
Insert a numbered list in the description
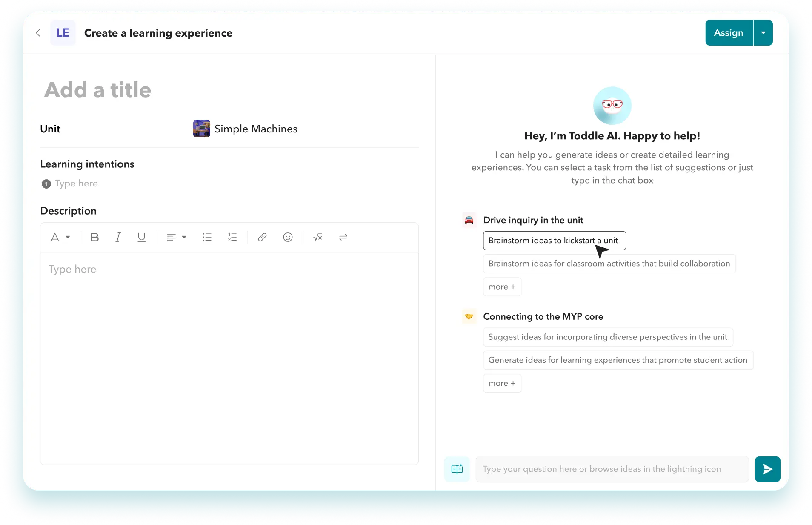click(x=232, y=237)
